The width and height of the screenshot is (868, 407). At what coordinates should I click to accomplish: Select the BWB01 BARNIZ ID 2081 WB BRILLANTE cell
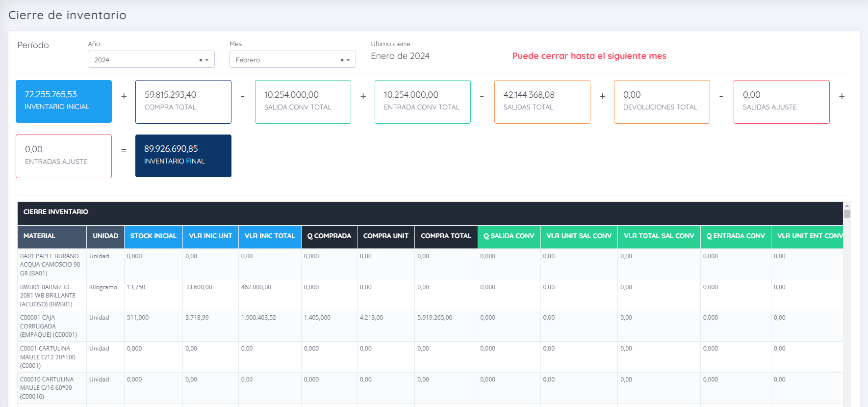(x=52, y=296)
